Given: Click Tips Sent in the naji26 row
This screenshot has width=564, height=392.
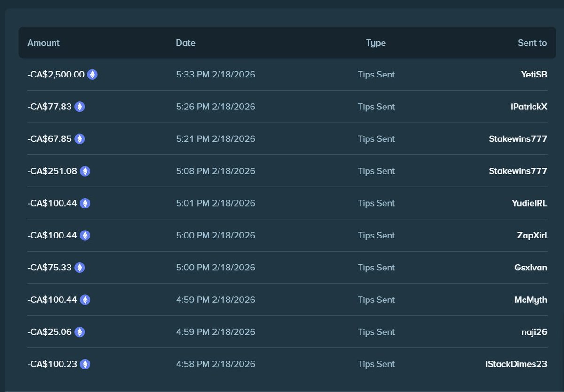Looking at the screenshot, I should coord(376,332).
